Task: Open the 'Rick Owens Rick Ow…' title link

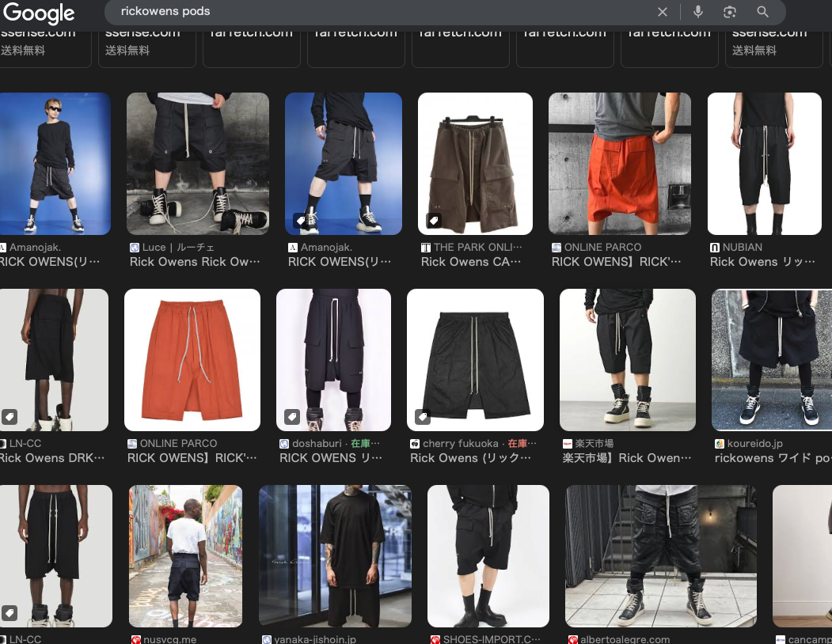Action: coord(195,262)
